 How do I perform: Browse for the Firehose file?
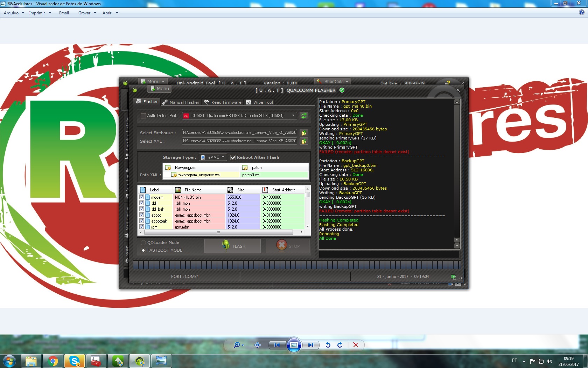[x=304, y=133]
